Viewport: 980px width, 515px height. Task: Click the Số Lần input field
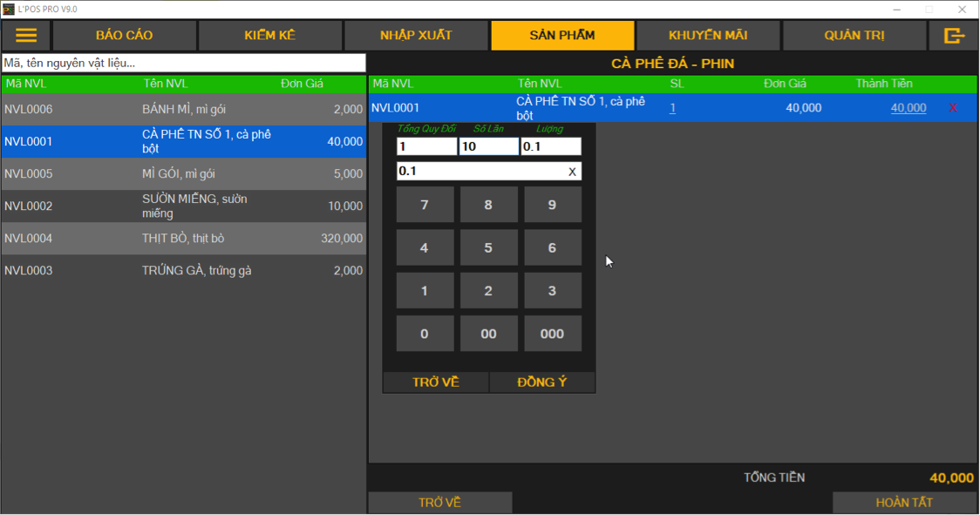[x=488, y=146]
